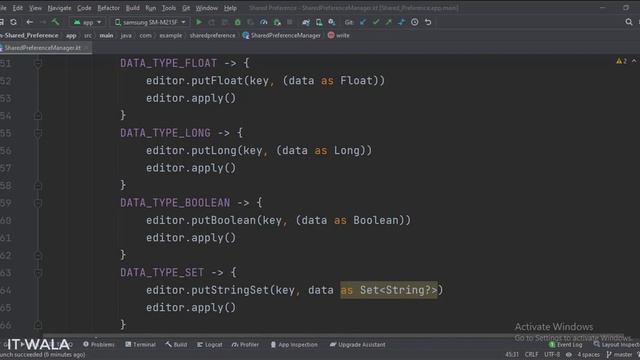Open the Edit menu
The width and height of the screenshot is (640, 360).
tap(18, 8)
